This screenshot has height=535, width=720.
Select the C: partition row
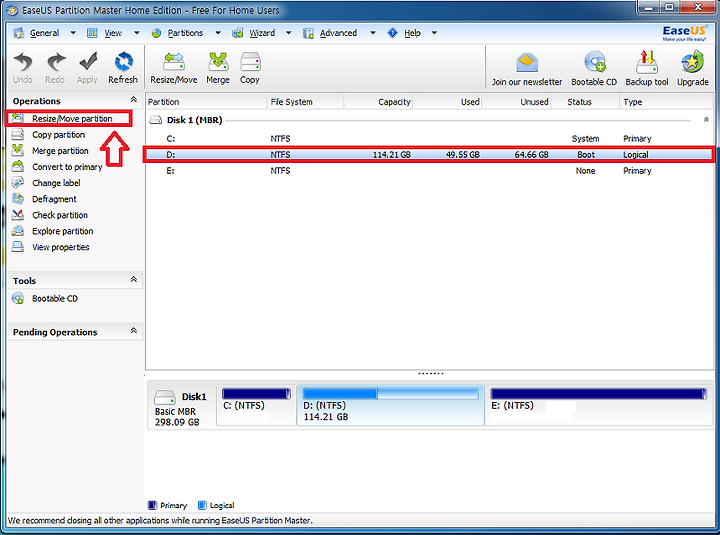pyautogui.click(x=429, y=139)
